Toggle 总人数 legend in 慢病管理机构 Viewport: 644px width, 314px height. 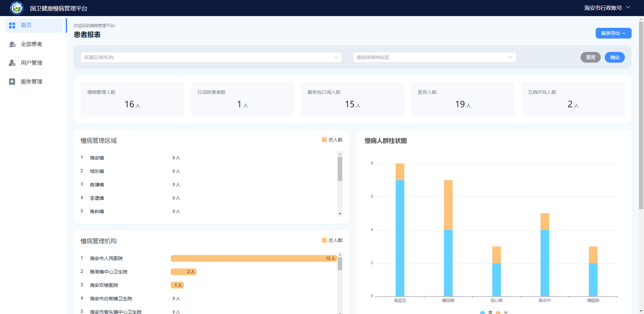pyautogui.click(x=332, y=240)
